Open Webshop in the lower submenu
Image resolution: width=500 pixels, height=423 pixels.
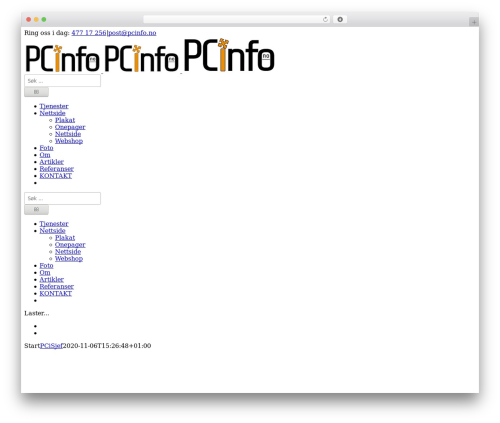pos(69,259)
